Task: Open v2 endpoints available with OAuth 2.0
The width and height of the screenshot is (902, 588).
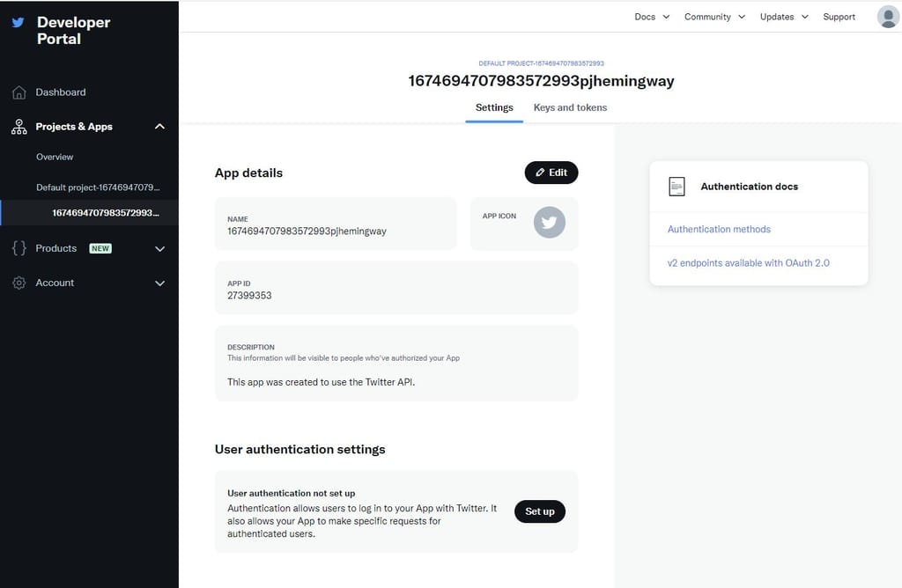Action: point(749,262)
